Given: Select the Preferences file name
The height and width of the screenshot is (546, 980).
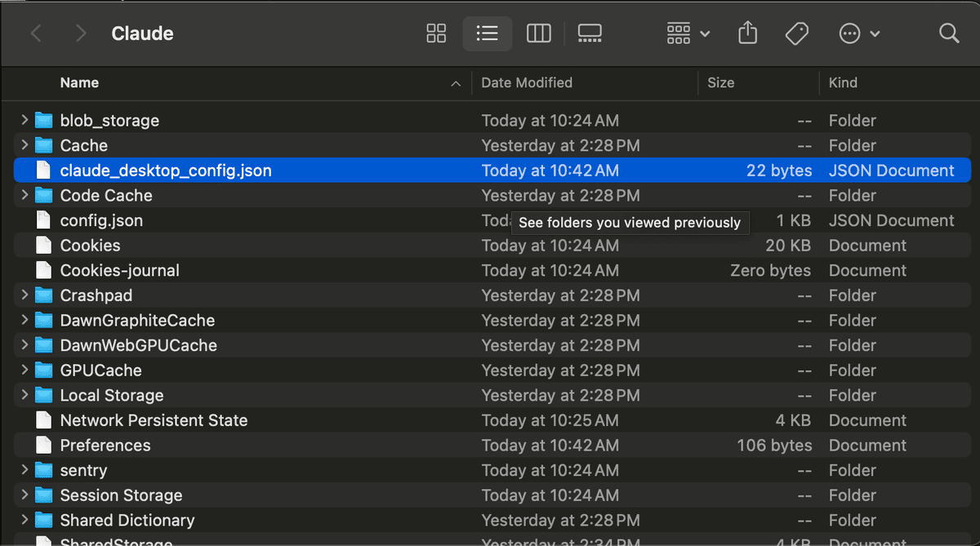Looking at the screenshot, I should click(x=105, y=446).
